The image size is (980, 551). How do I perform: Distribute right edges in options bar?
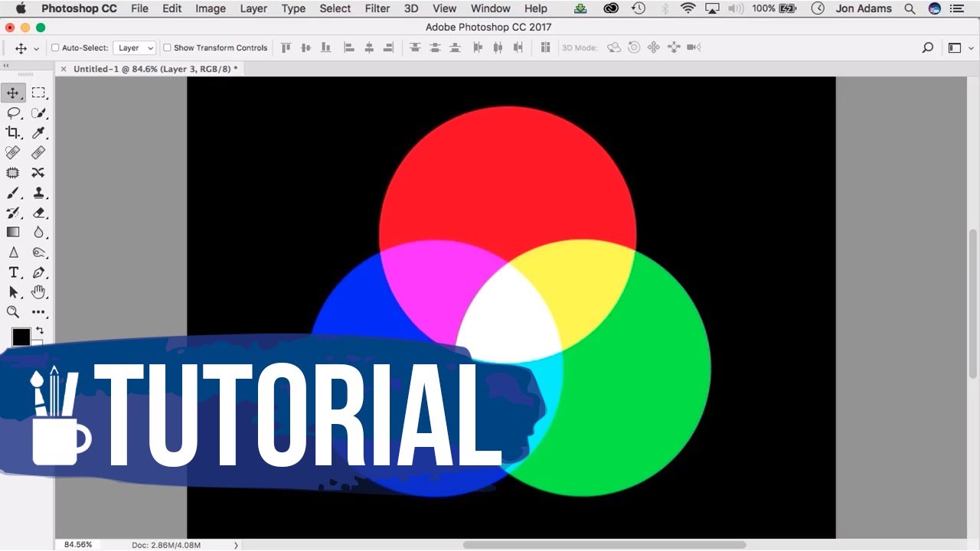pos(518,47)
